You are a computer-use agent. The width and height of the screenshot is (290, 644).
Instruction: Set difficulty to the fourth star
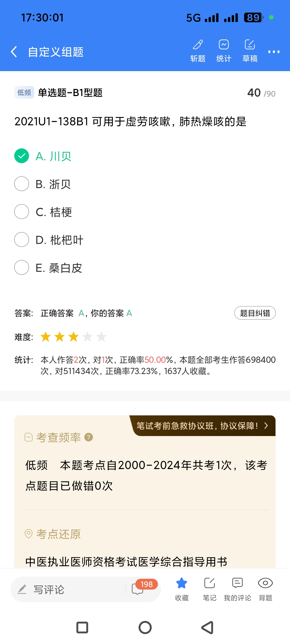[88, 337]
